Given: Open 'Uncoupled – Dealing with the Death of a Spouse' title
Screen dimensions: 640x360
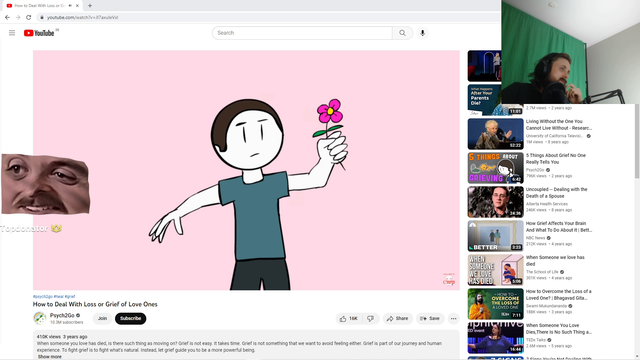Looking at the screenshot, I should [556, 192].
